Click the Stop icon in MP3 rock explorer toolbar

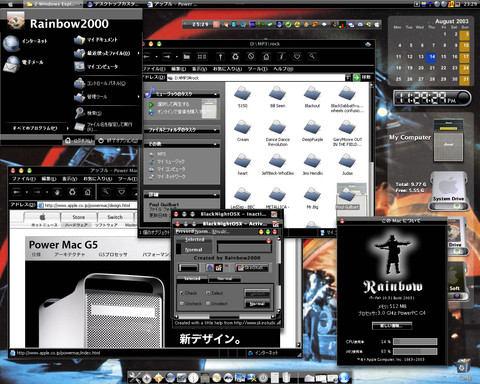[x=251, y=57]
